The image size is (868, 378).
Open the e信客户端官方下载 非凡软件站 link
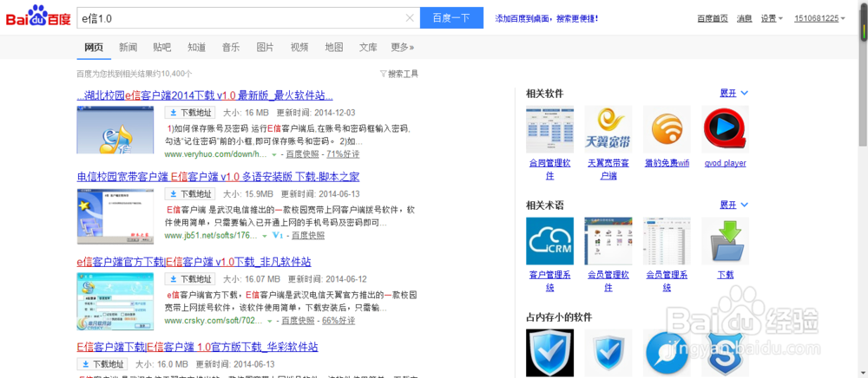point(194,262)
